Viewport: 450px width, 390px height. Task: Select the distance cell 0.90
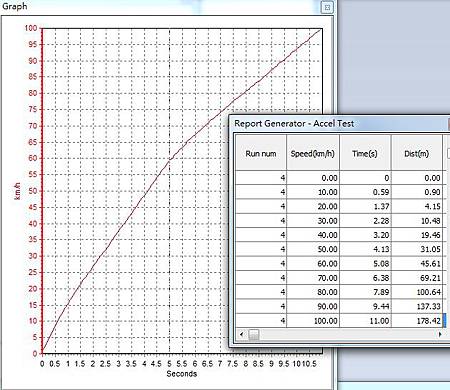(x=417, y=192)
